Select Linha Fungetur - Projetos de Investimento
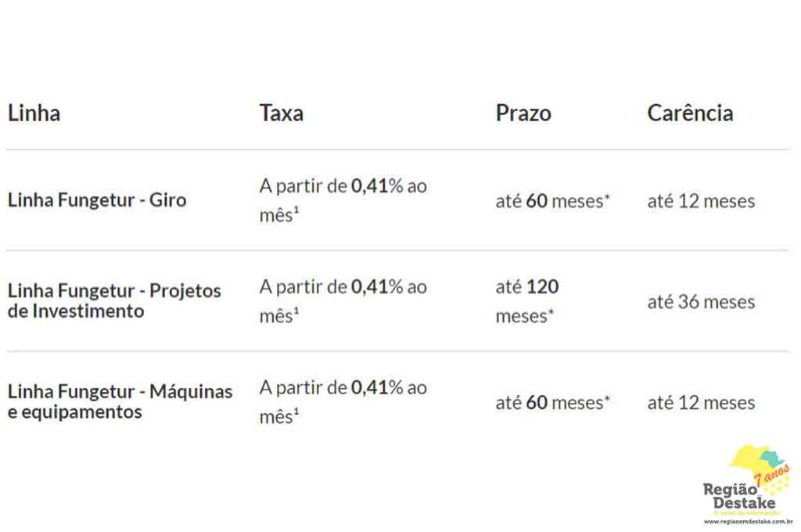Screen dimensions: 801x532 click(x=114, y=300)
